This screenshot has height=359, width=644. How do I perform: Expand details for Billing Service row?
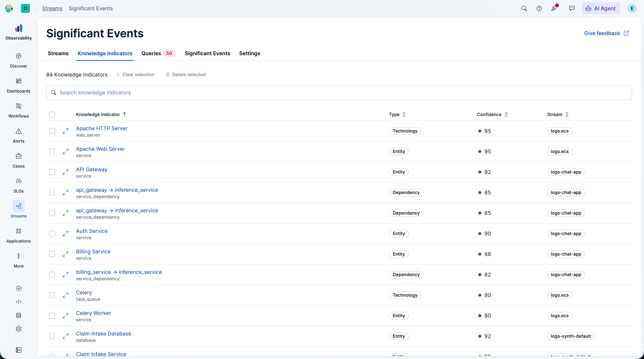click(x=66, y=254)
